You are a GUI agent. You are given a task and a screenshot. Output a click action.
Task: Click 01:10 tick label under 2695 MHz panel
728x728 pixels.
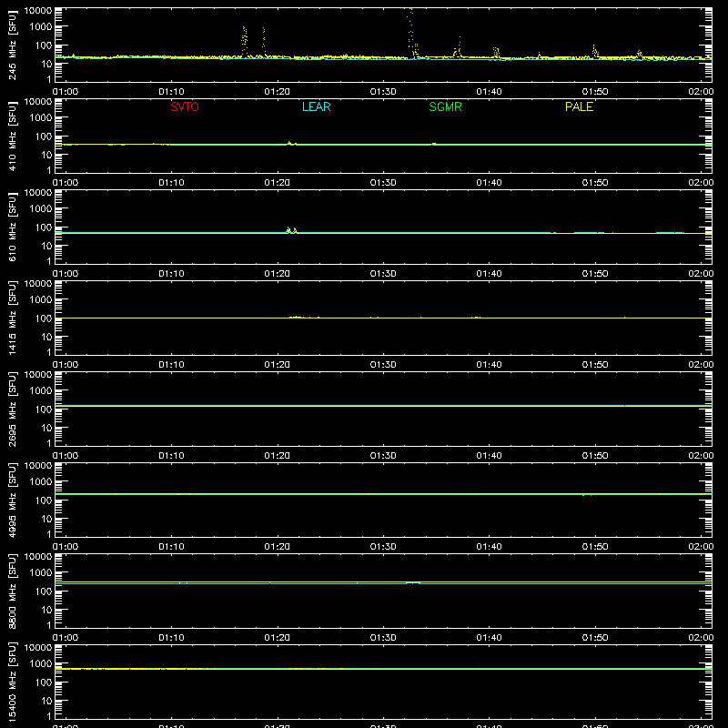171,456
